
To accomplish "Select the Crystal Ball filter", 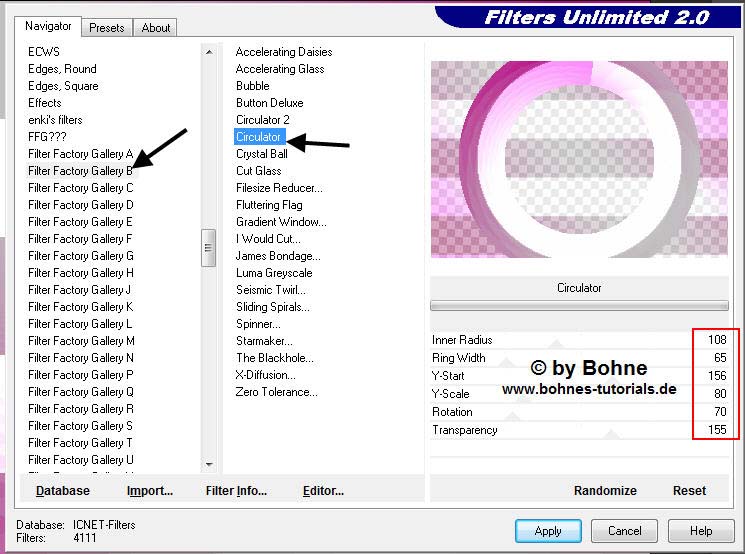I will click(261, 154).
